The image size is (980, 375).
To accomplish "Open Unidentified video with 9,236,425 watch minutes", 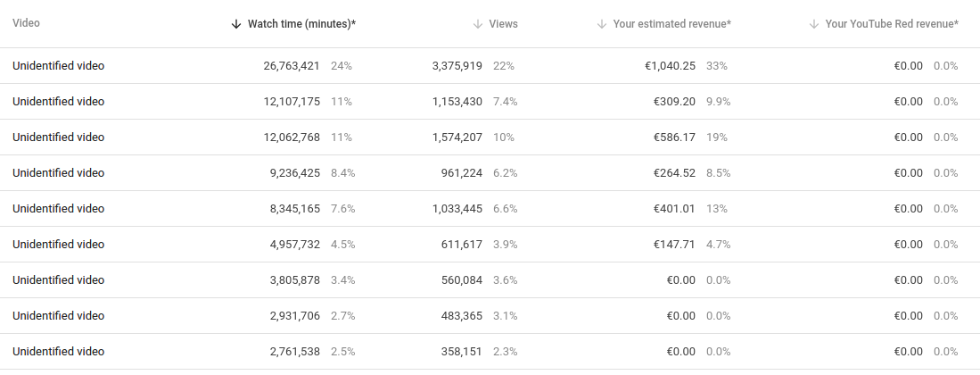I will 58,173.
